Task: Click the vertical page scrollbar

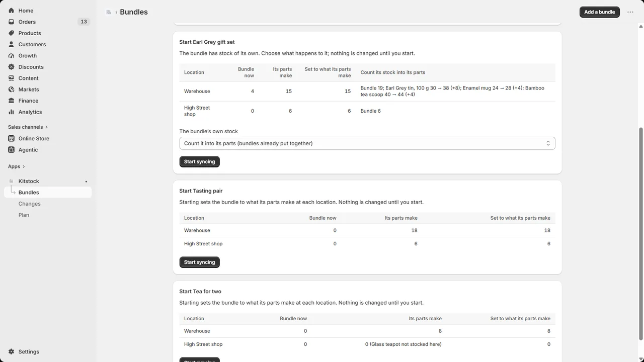Action: [640, 234]
